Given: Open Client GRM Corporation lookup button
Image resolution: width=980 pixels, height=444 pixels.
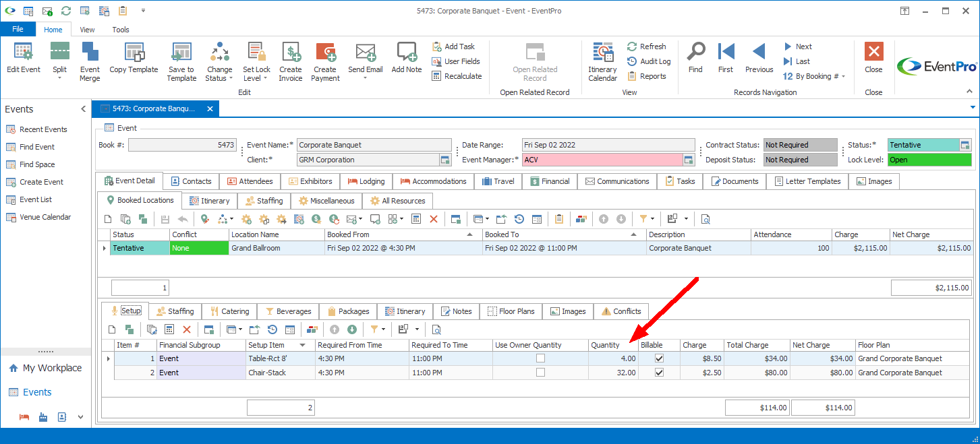Looking at the screenshot, I should (x=445, y=160).
